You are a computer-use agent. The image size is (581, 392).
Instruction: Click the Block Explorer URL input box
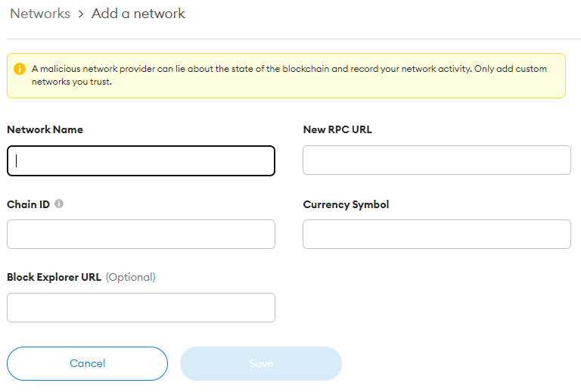click(141, 307)
